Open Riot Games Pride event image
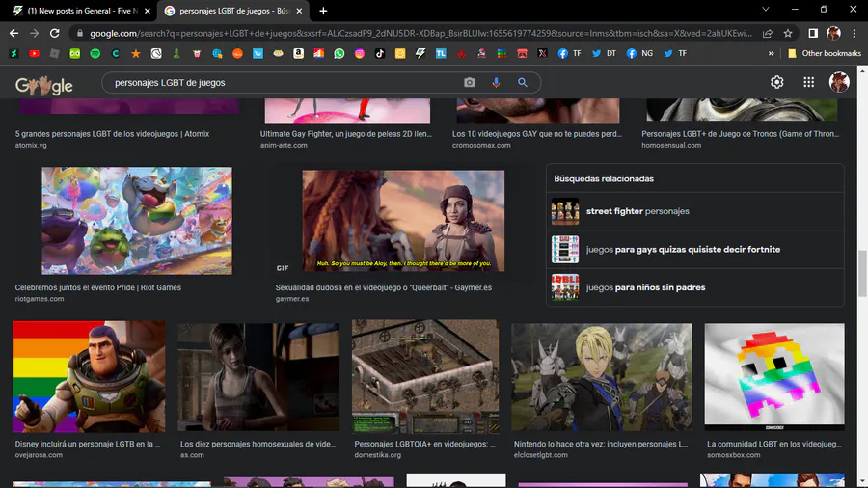Image resolution: width=868 pixels, height=488 pixels. (x=137, y=221)
